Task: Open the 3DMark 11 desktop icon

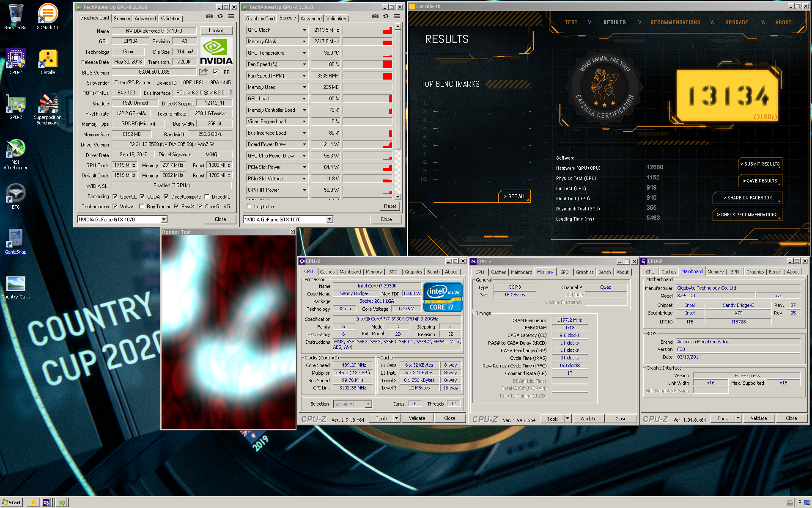Action: [x=48, y=16]
